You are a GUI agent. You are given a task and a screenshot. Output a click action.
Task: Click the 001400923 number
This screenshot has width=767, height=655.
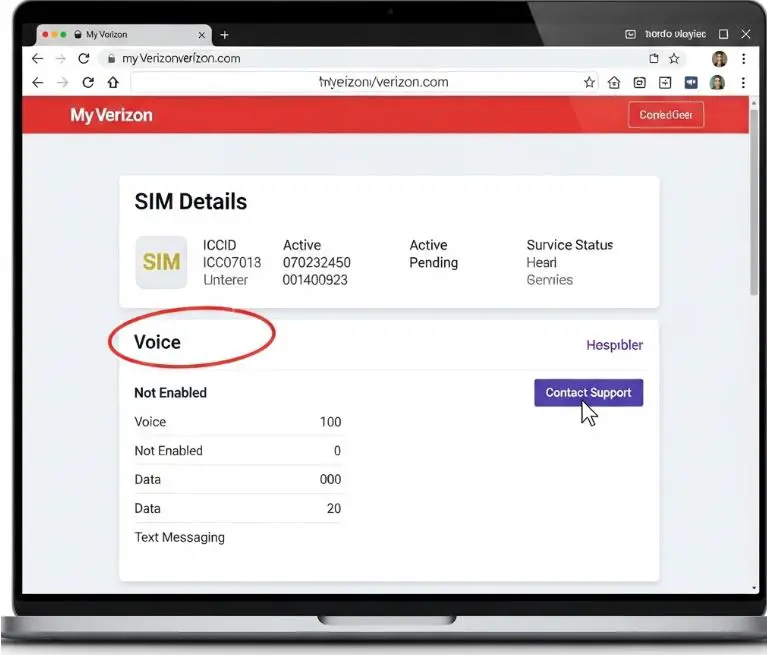(x=315, y=280)
